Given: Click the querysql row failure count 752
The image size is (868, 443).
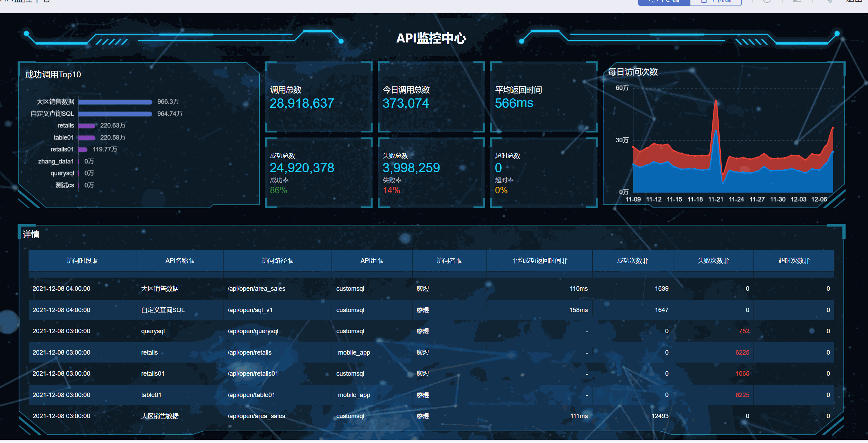Looking at the screenshot, I should click(x=744, y=331).
